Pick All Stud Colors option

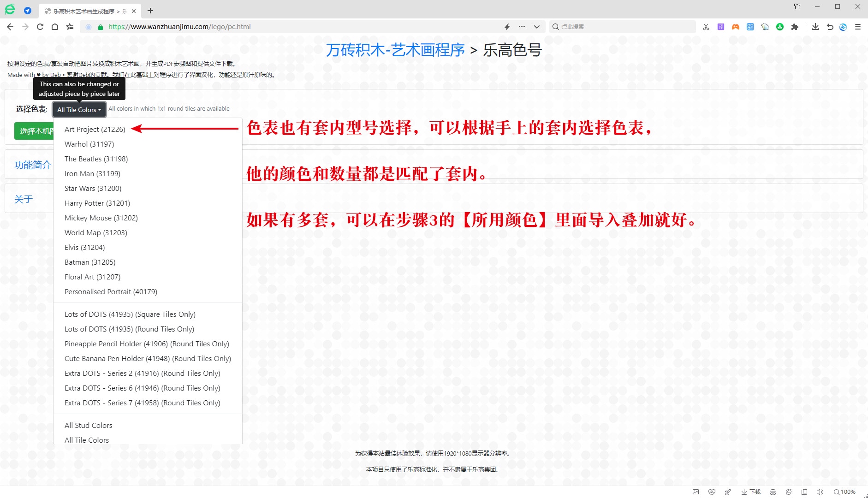89,426
